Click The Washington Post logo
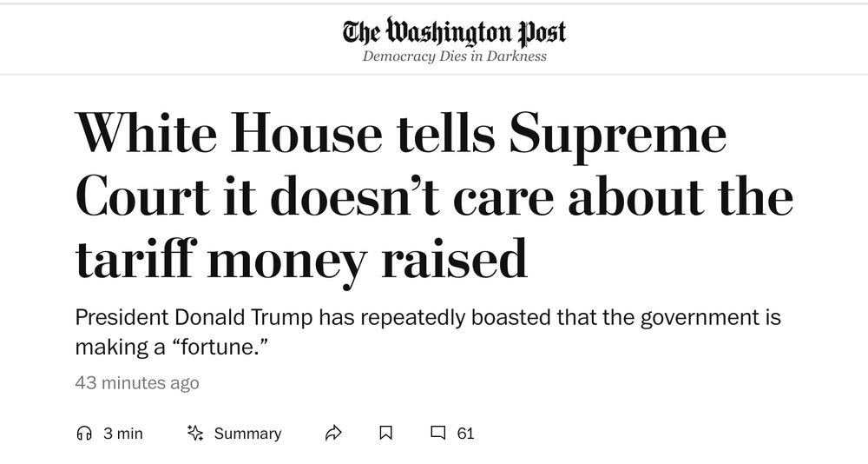 point(454,33)
